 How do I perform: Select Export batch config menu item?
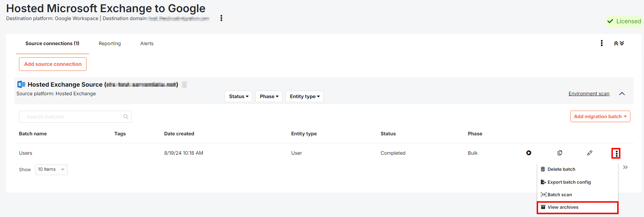click(x=577, y=182)
